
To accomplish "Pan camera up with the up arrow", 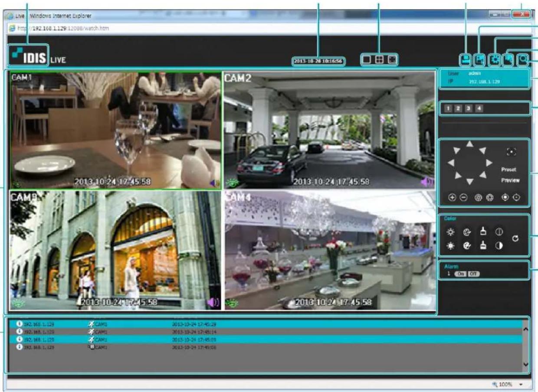I will 470,144.
